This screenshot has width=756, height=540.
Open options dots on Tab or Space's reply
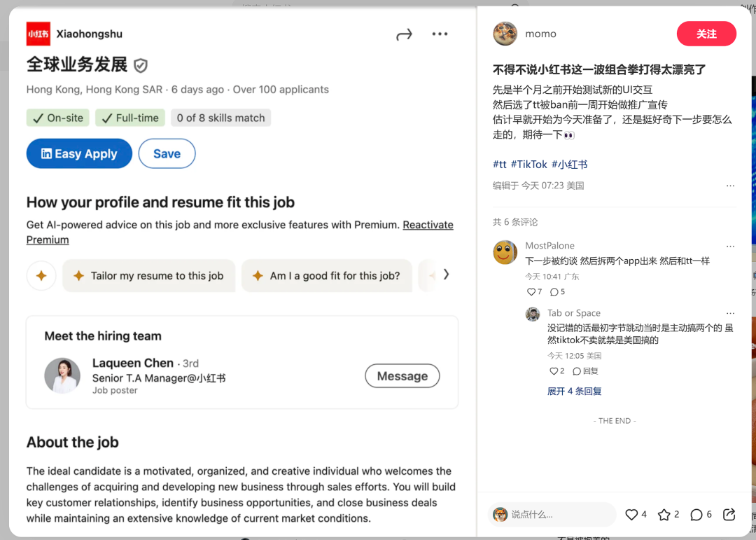coord(730,313)
